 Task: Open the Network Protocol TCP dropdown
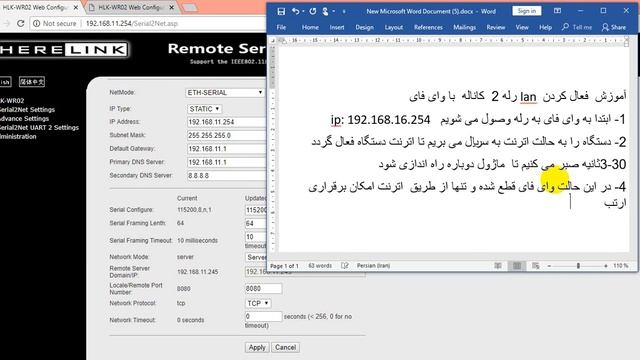[x=258, y=303]
